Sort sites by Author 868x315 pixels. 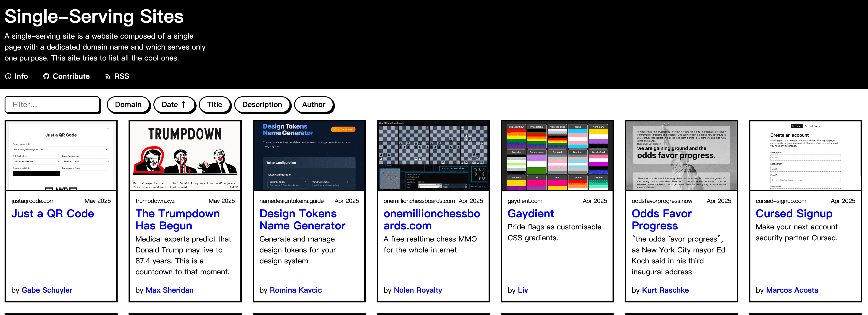click(314, 105)
